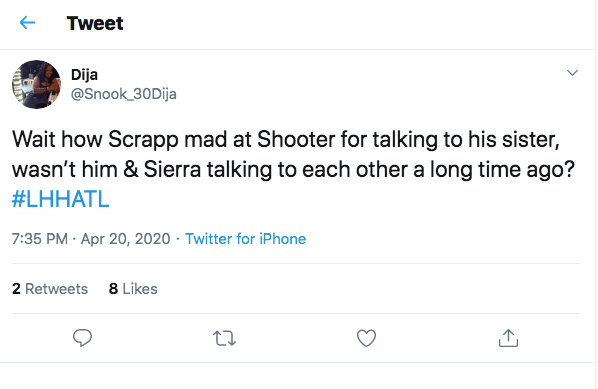
Task: Retweet using the two-arrows icon
Action: point(224,338)
